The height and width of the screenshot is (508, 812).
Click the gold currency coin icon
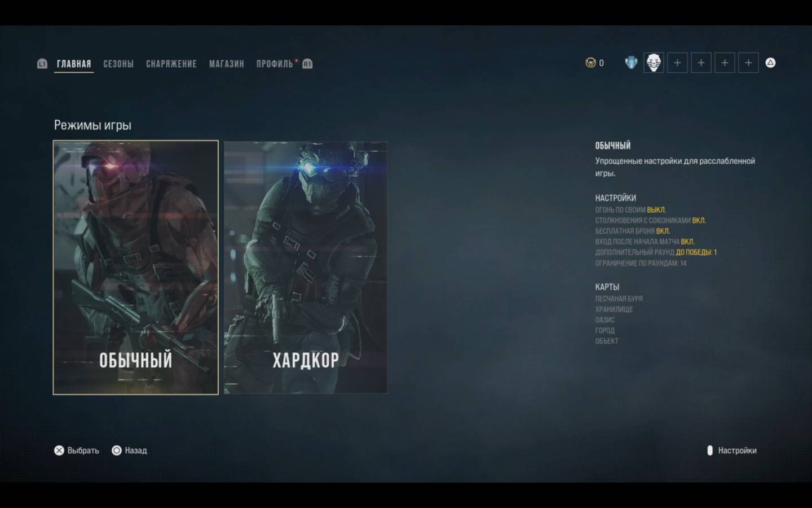[590, 63]
